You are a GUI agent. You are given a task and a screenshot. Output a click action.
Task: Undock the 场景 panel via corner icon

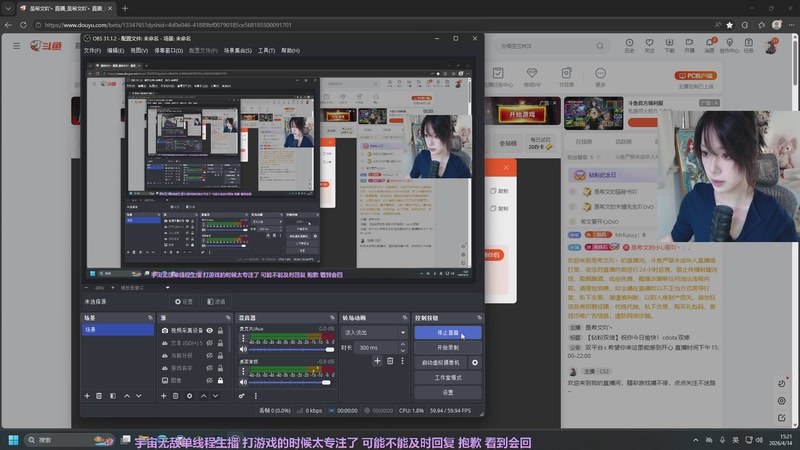pyautogui.click(x=150, y=318)
